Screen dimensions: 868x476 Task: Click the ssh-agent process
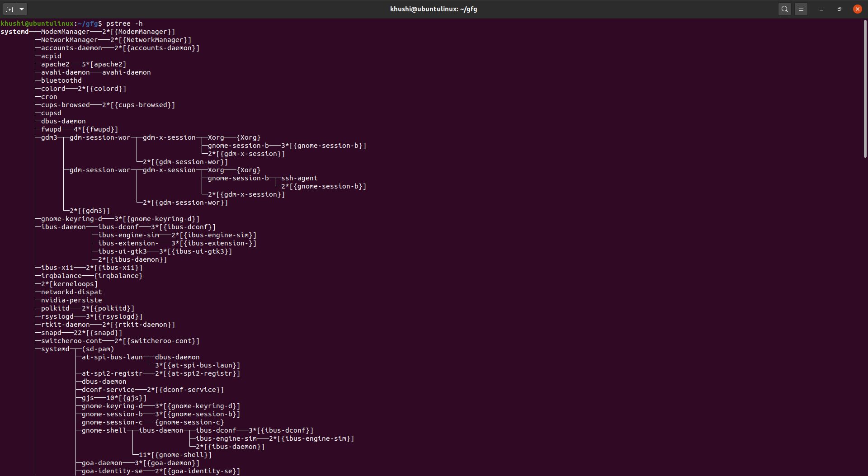click(x=299, y=178)
